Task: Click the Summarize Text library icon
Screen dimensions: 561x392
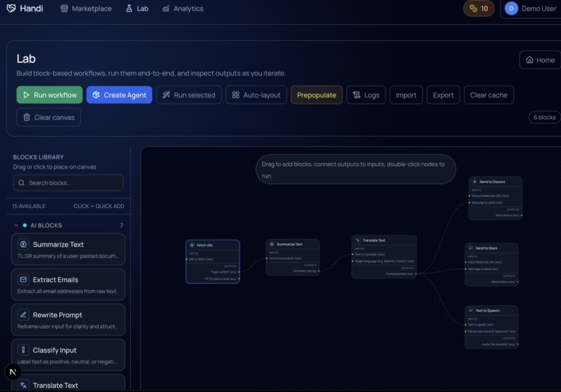Action: [23, 244]
